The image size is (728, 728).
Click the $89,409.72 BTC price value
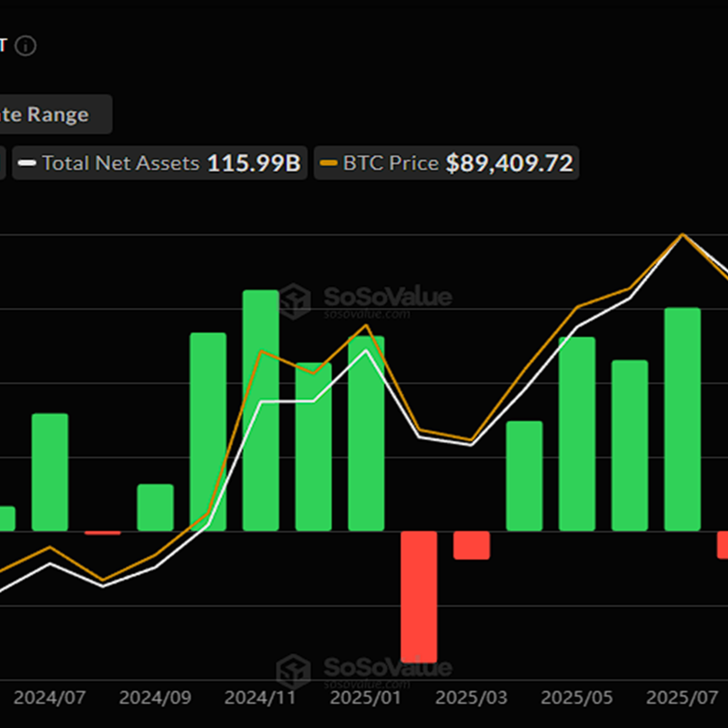point(509,163)
